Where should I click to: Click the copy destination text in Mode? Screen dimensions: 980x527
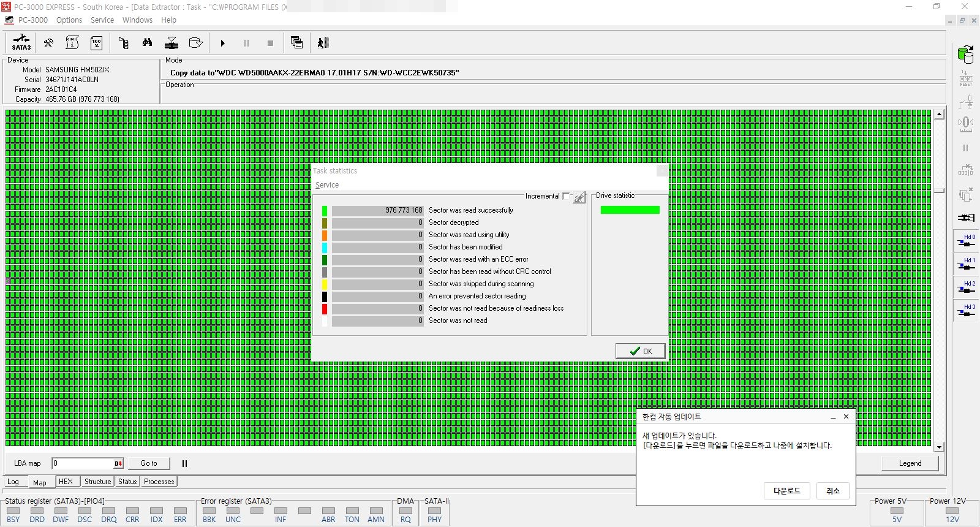coord(314,72)
